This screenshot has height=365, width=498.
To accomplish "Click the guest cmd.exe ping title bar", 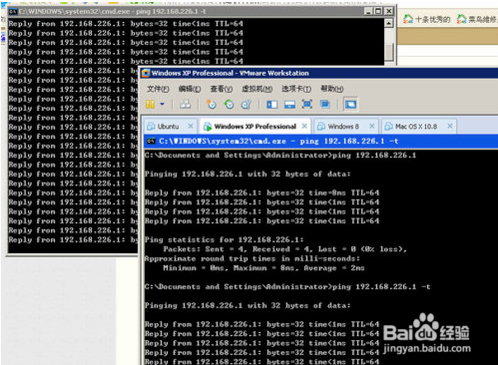I will pyautogui.click(x=321, y=141).
